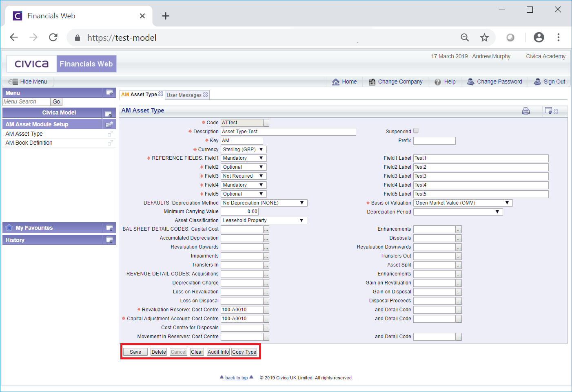Click the lookup button beside Accumulated Depreciation field
The image size is (572, 392).
pos(266,238)
